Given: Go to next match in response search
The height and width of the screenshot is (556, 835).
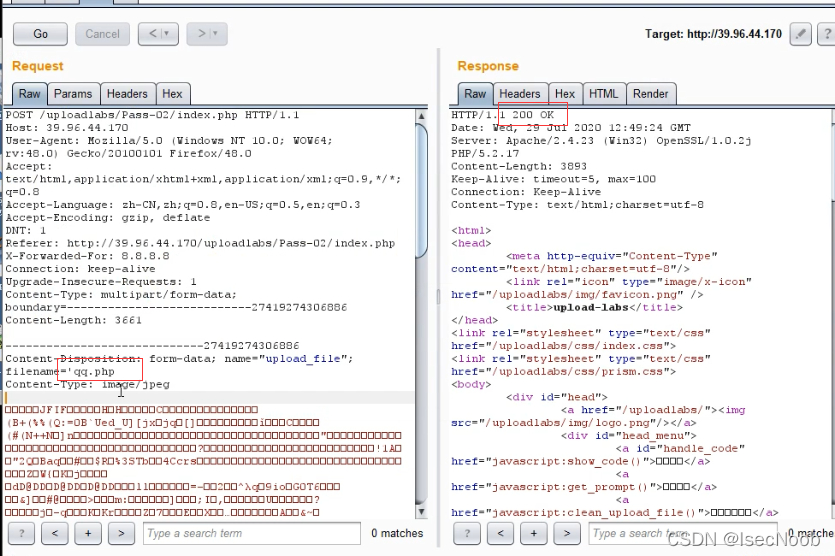Looking at the screenshot, I should [567, 533].
